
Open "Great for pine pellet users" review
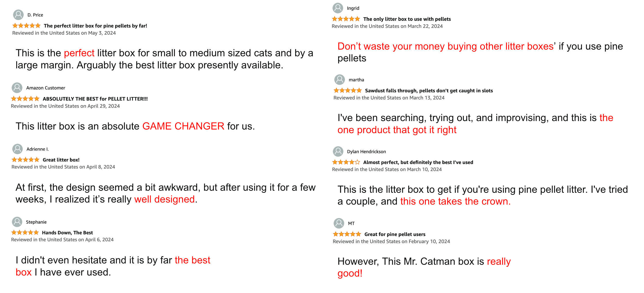(395, 234)
